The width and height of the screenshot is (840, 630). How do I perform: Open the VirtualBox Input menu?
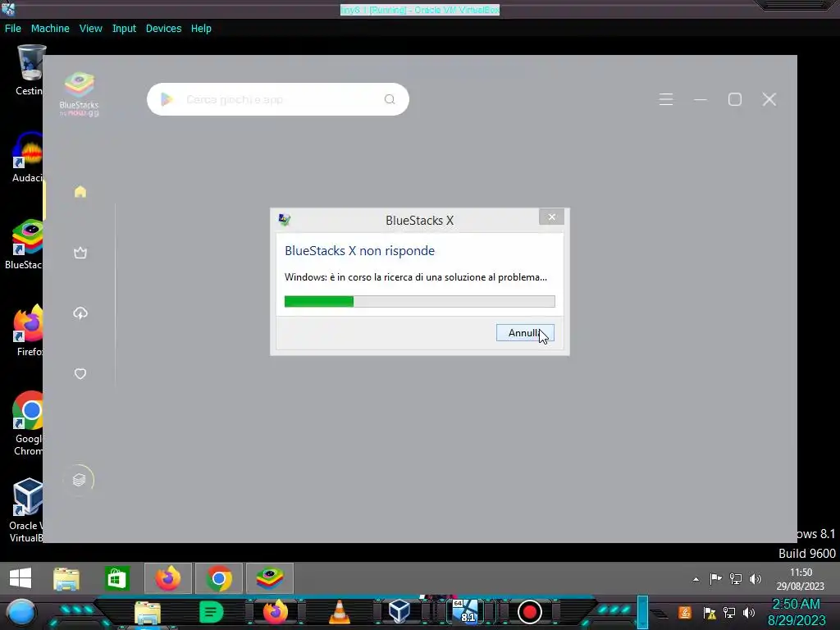point(124,29)
